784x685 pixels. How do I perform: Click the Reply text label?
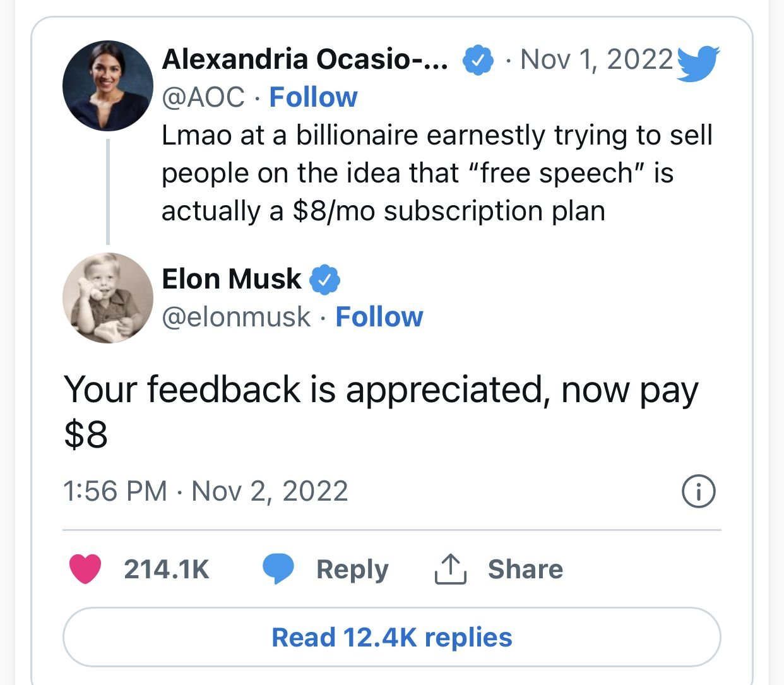352,569
